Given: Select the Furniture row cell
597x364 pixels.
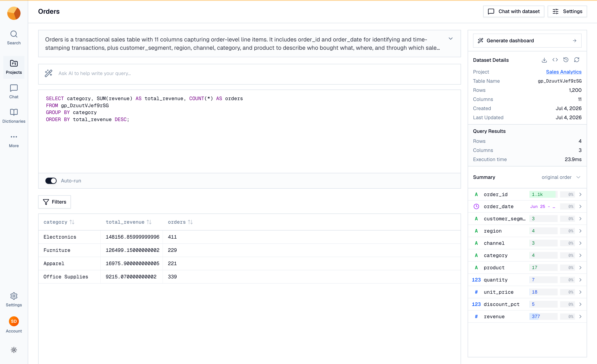Looking at the screenshot, I should [69, 250].
